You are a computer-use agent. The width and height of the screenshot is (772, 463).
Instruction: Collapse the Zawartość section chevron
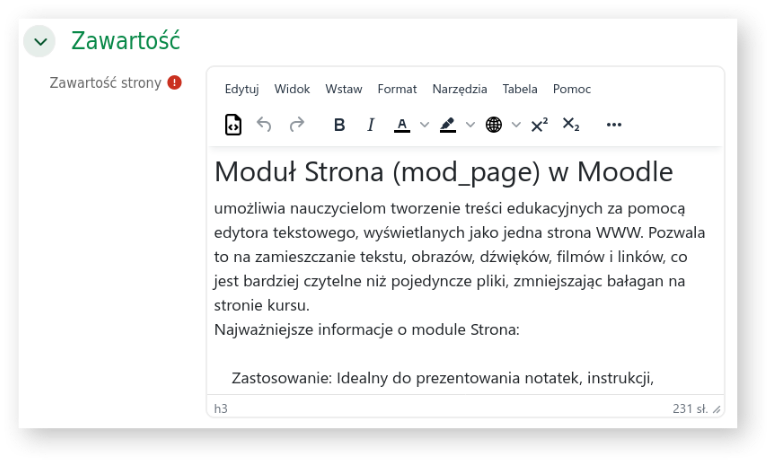pyautogui.click(x=40, y=41)
